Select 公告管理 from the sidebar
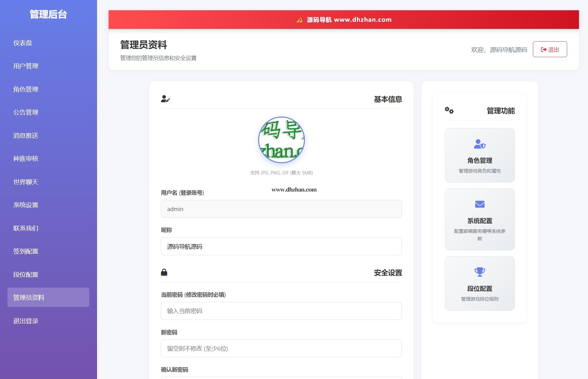Image resolution: width=588 pixels, height=379 pixels. (x=26, y=112)
